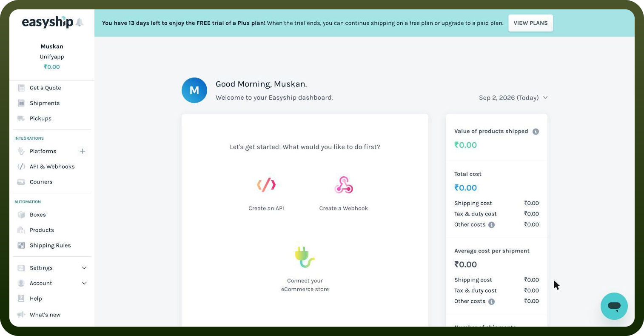Click the What's new megaphone icon
Image resolution: width=644 pixels, height=336 pixels.
21,315
